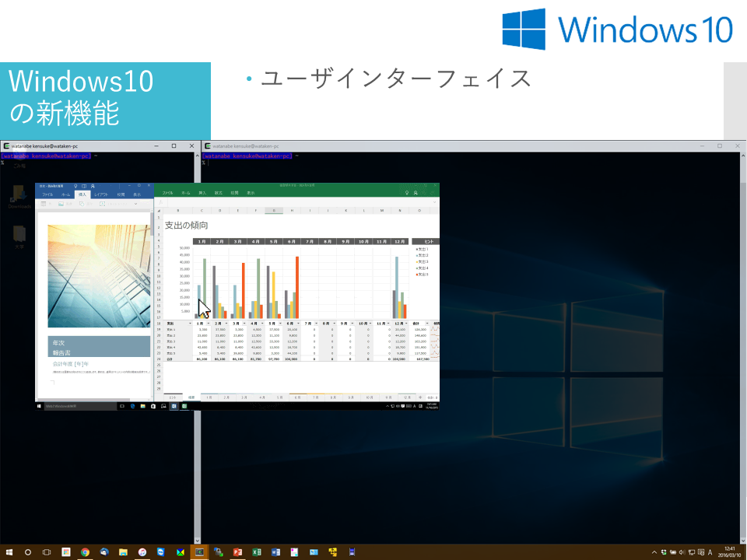This screenshot has width=747, height=560.
Task: Select column G header in Excel
Action: 274,211
